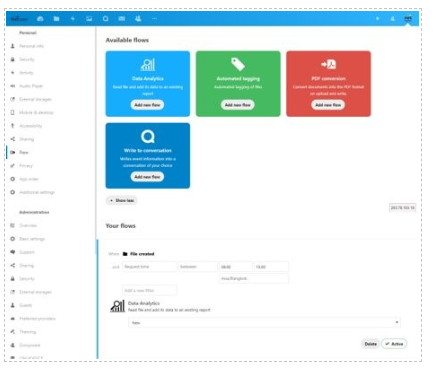Click the 08:00 start time field

click(236, 267)
